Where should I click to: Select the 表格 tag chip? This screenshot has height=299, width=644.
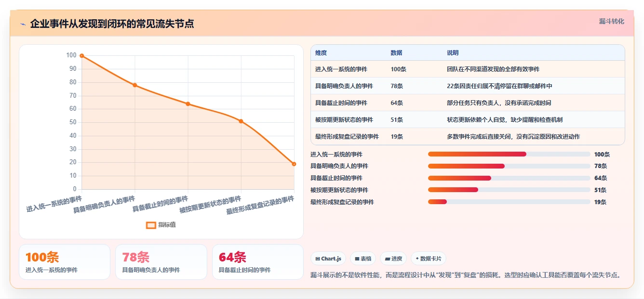pos(363,259)
